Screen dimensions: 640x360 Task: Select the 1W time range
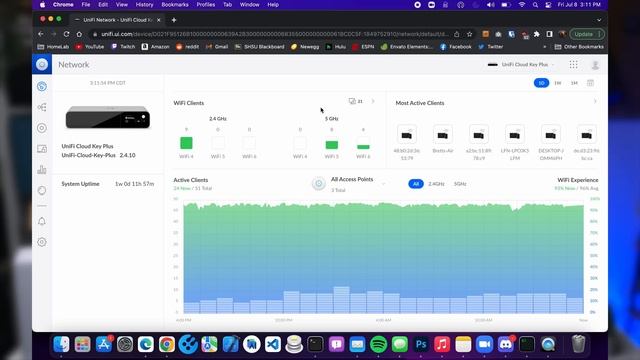(558, 83)
